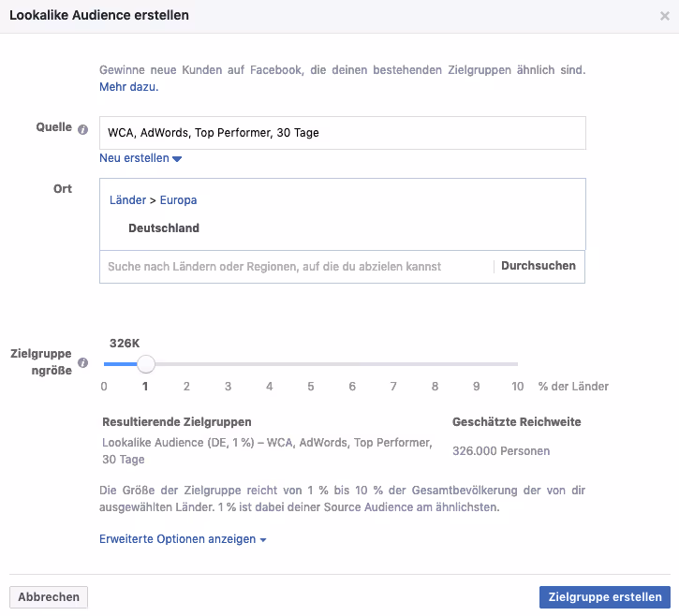
Task: Focus the country or region search field
Action: pyautogui.click(x=297, y=266)
